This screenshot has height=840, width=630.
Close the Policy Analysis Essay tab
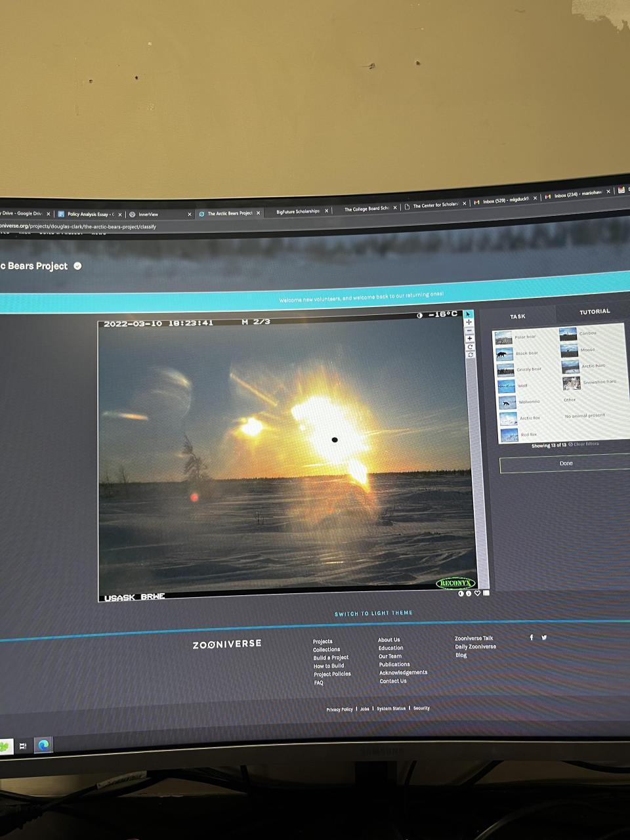(x=120, y=215)
